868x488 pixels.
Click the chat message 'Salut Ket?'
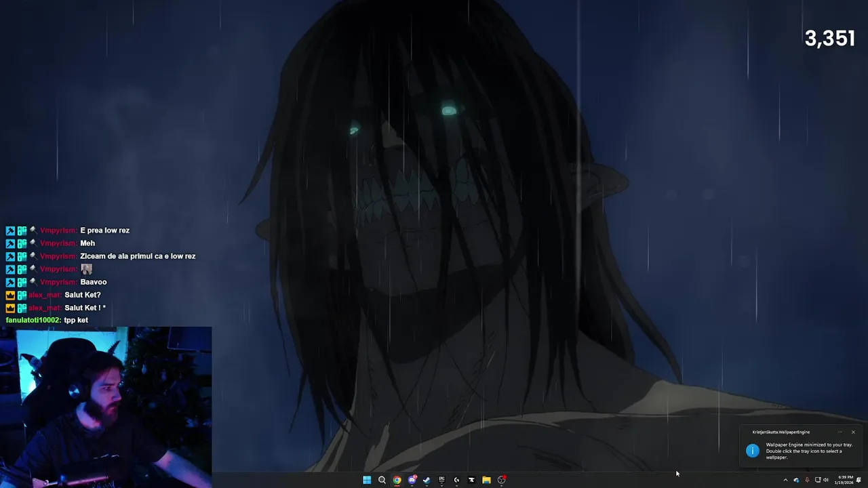tap(83, 295)
